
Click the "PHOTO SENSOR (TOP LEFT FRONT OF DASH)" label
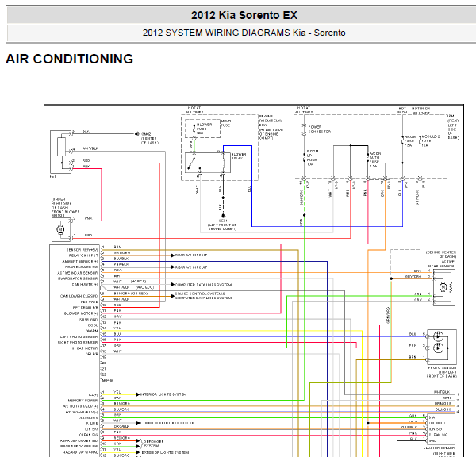click(x=442, y=372)
